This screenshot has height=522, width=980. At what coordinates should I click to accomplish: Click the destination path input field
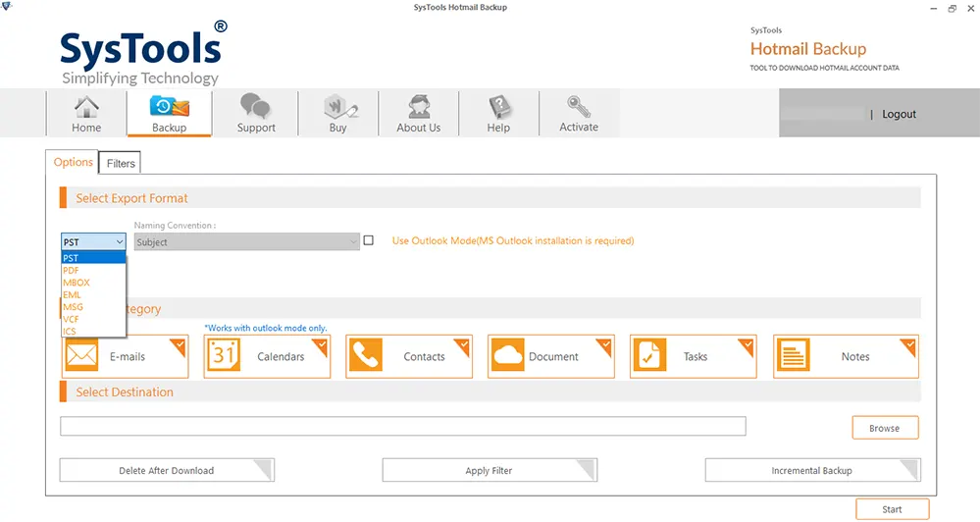click(x=403, y=427)
